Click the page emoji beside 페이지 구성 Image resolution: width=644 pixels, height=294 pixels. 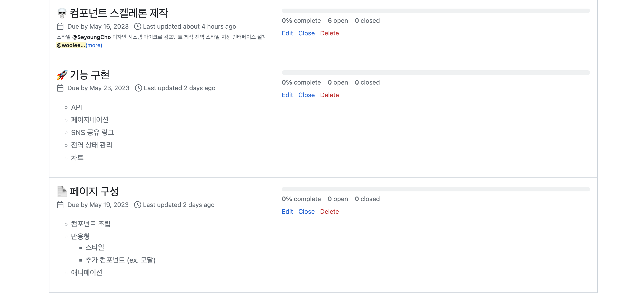click(62, 191)
